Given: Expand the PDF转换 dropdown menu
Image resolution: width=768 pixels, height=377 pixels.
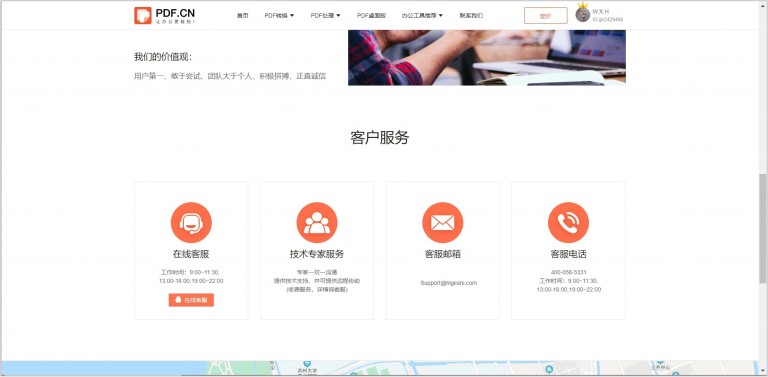Looking at the screenshot, I should coord(279,16).
